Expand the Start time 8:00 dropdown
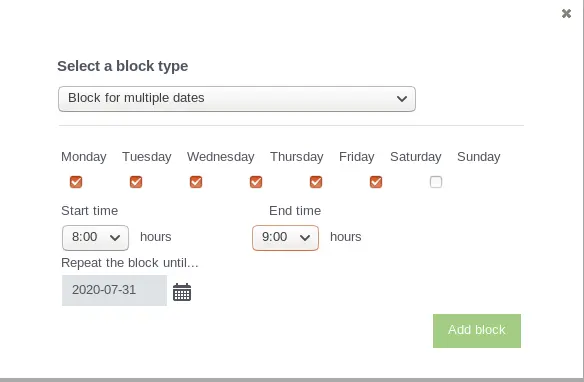The width and height of the screenshot is (584, 382). pyautogui.click(x=95, y=238)
